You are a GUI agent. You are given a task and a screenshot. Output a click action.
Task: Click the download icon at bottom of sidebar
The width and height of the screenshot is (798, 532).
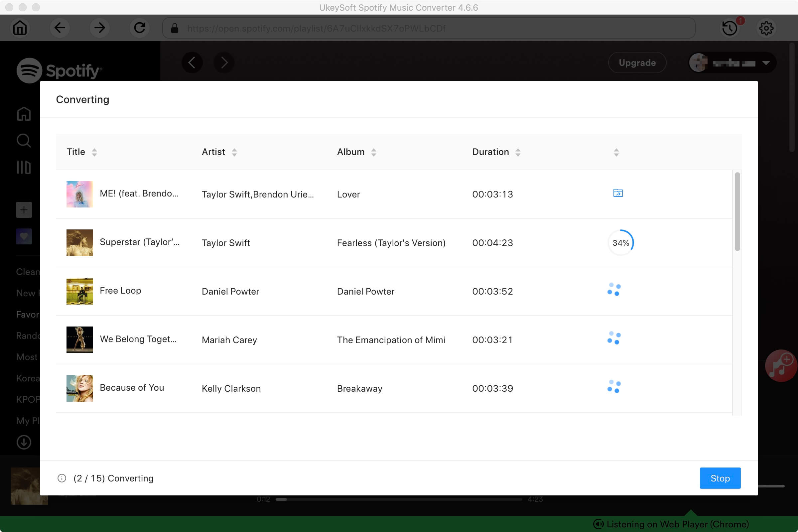pos(24,442)
